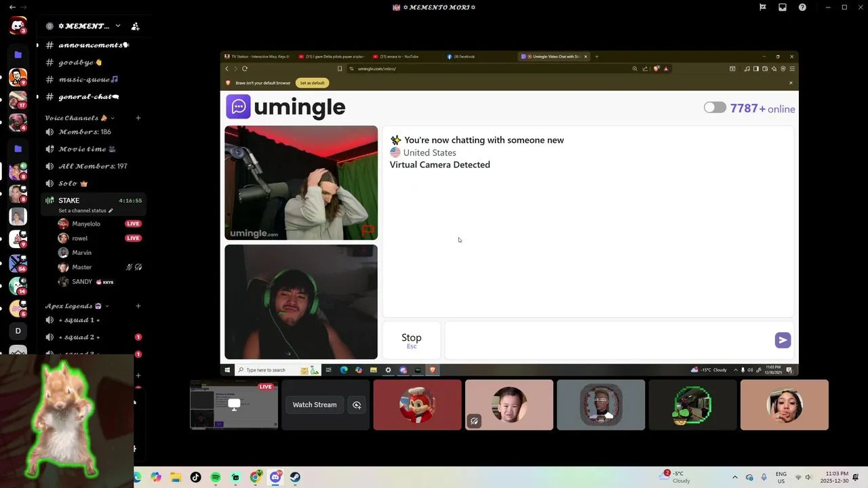Click Brave shields icon in streamed address bar

pyautogui.click(x=656, y=68)
